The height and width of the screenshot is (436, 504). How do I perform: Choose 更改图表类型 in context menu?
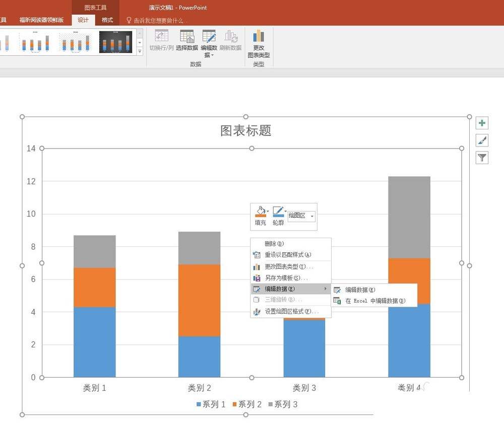[x=289, y=266]
